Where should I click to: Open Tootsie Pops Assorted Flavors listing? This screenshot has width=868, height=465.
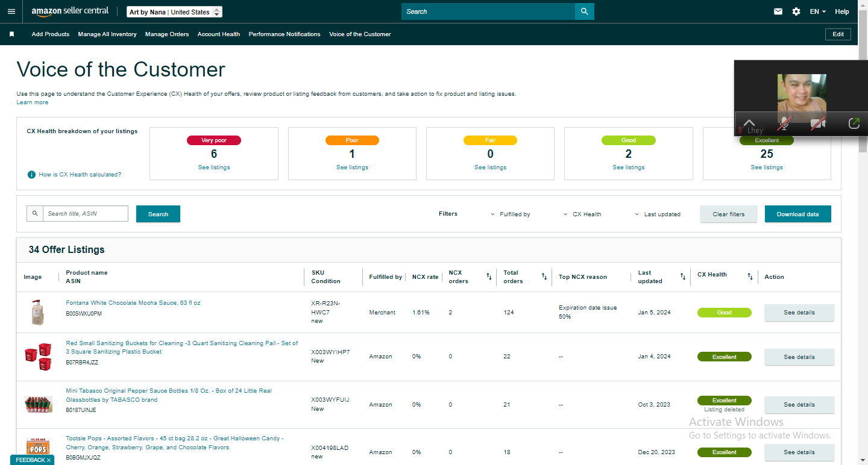175,443
